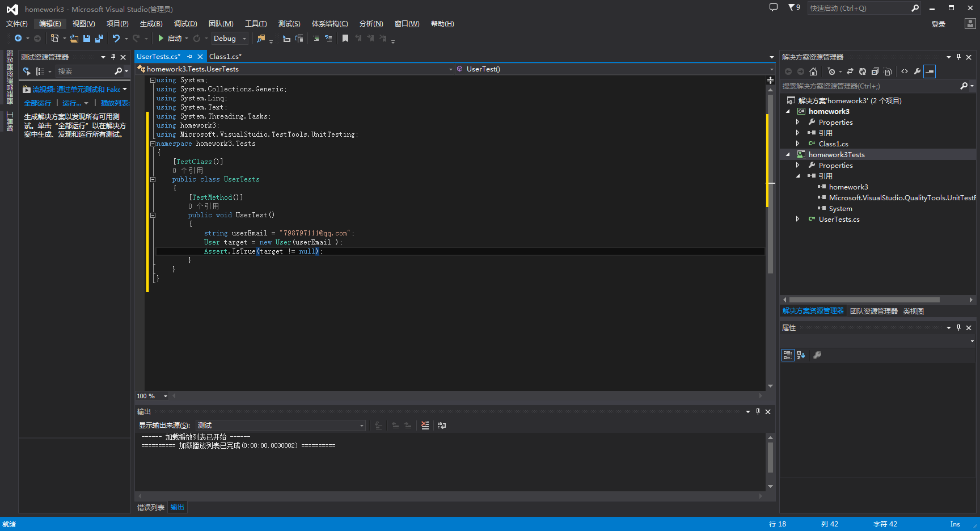The image size is (980, 531).
Task: Clear all output with the clear icon
Action: tap(425, 425)
